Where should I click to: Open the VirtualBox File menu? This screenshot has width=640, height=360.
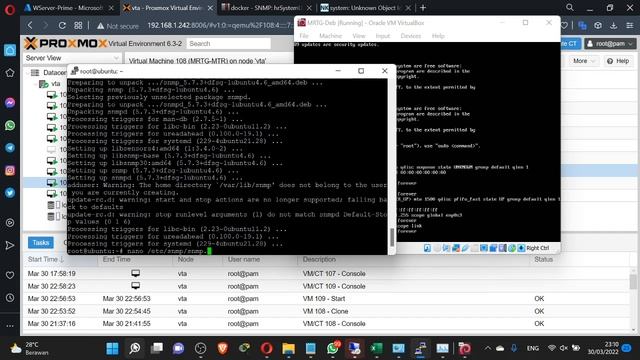point(304,36)
